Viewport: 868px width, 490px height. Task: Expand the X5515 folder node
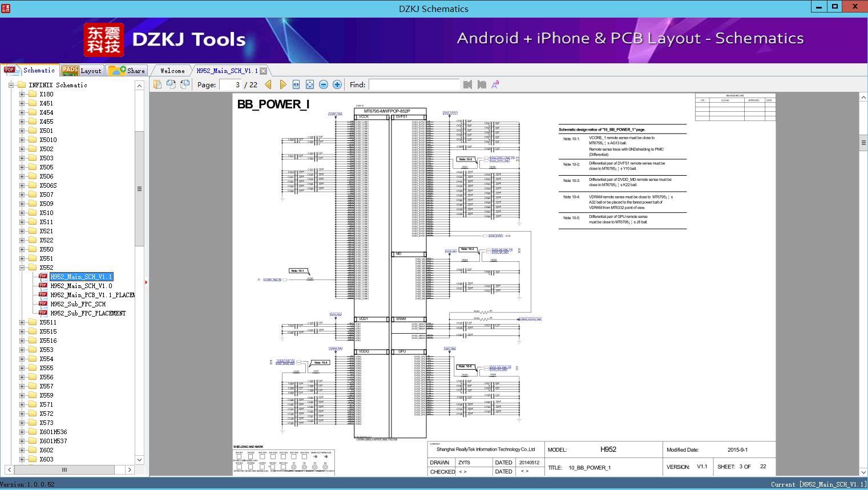pos(22,331)
